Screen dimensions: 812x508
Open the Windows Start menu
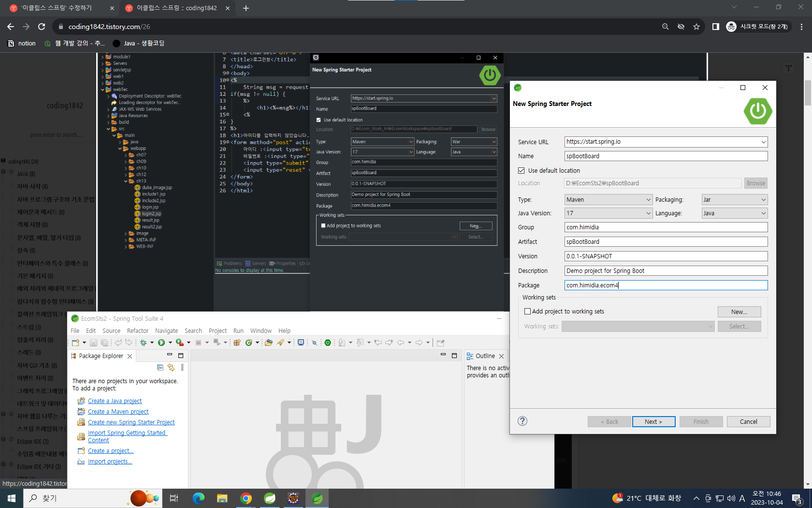coord(12,498)
